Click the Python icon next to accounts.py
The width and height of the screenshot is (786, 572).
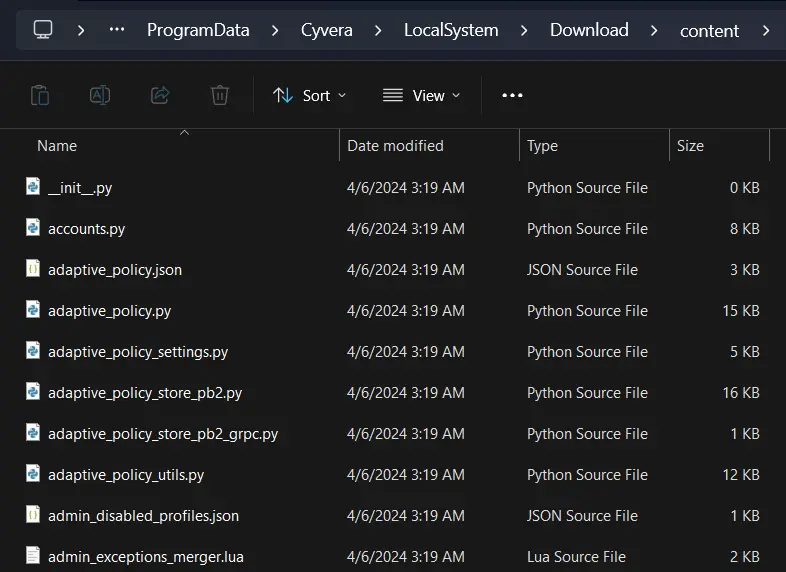[33, 228]
